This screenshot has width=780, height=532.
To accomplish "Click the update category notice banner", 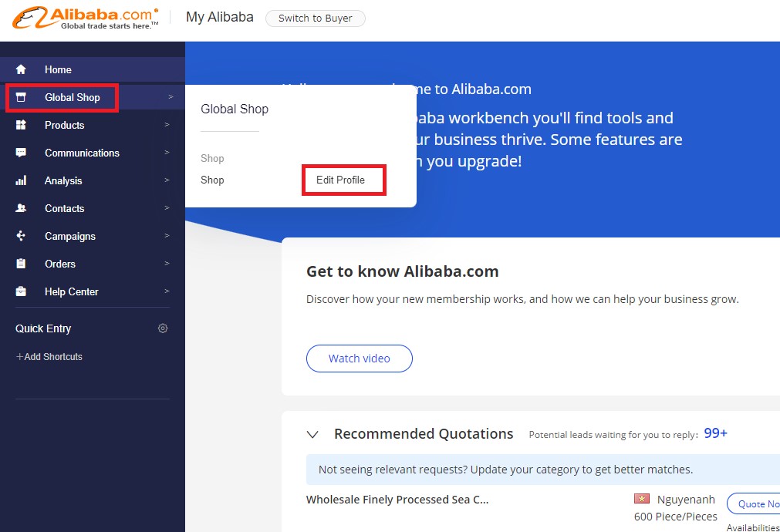I will (542, 470).
